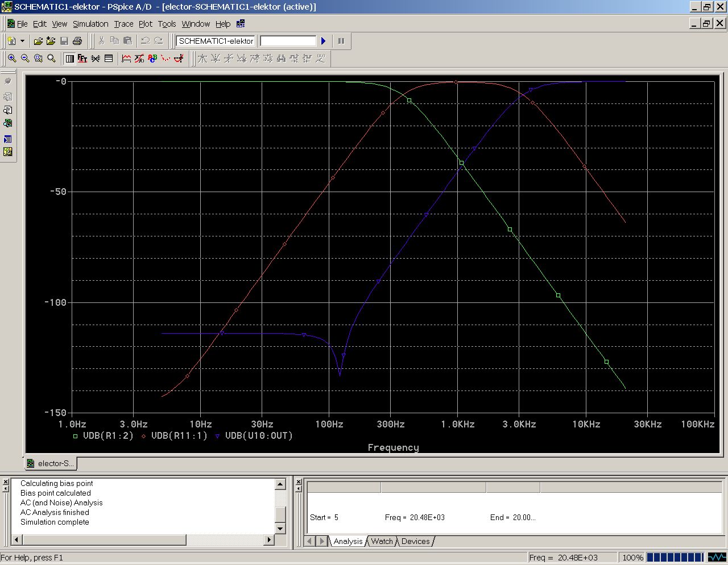Click the Print icon in toolbar
Screen dimensions: 728x565
pyautogui.click(x=77, y=41)
